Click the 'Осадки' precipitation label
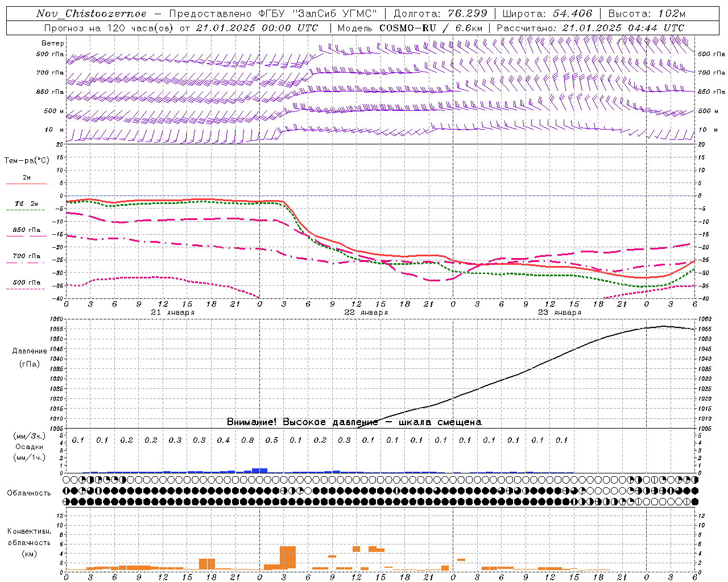The height and width of the screenshot is (582, 728). coord(30,447)
